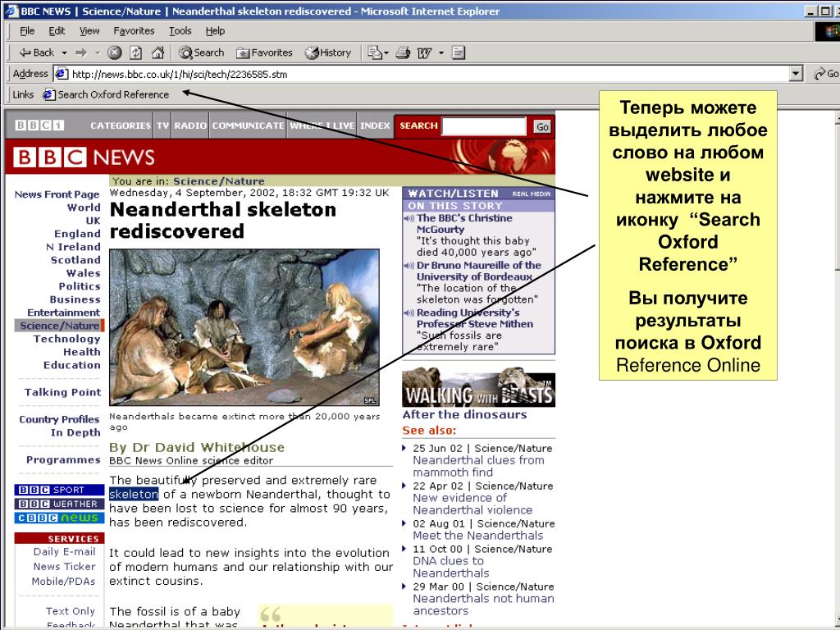Open the CATEGORIES nav tab
840x630 pixels.
121,126
